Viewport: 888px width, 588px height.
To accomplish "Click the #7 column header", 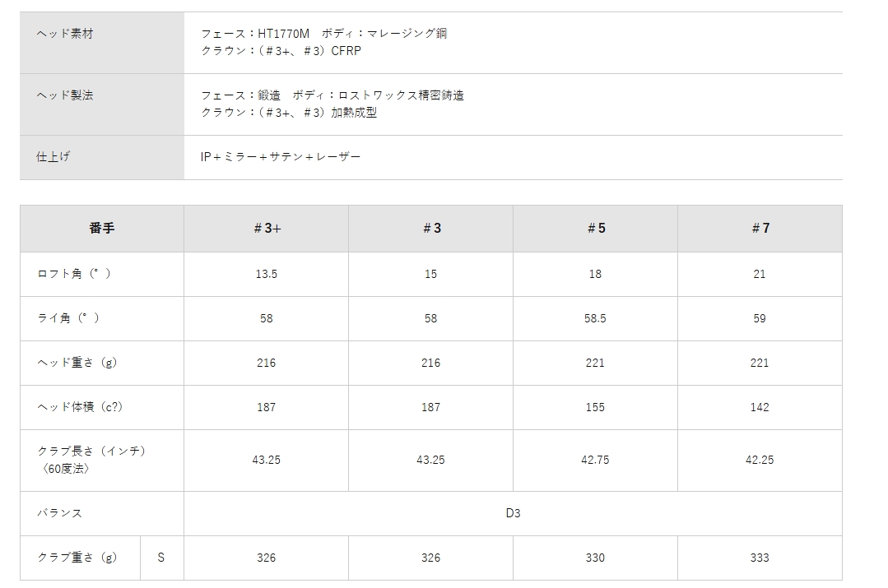I will tap(760, 229).
